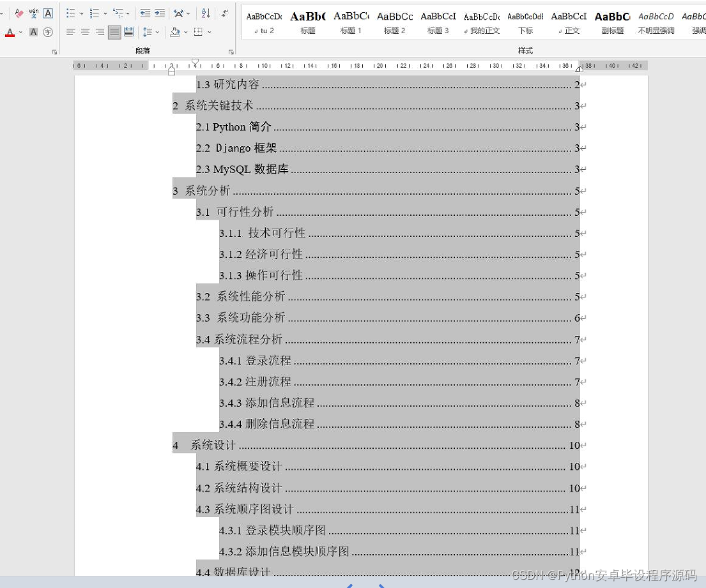Image resolution: width=706 pixels, height=588 pixels.
Task: Click the Clear Formatting eraser icon
Action: pos(19,13)
